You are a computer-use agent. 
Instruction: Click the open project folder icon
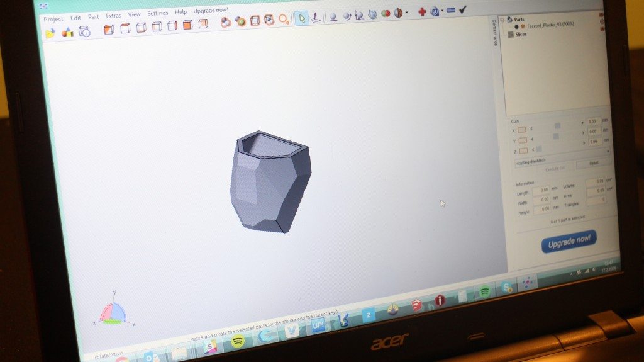[50, 33]
